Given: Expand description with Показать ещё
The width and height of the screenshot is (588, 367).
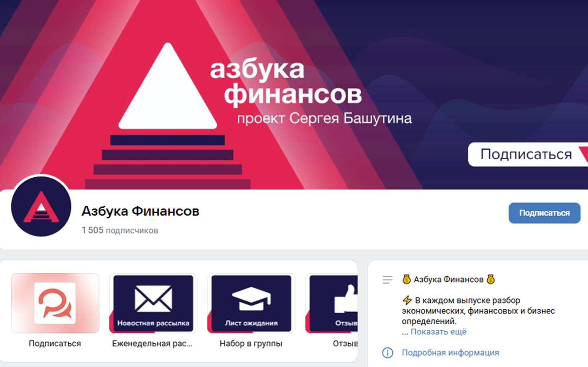Looking at the screenshot, I should click(438, 332).
